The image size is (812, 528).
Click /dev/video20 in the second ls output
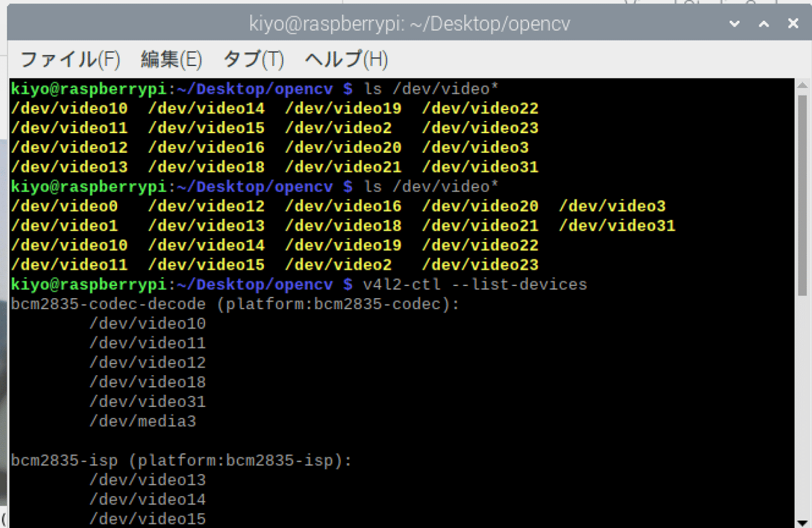pos(480,206)
